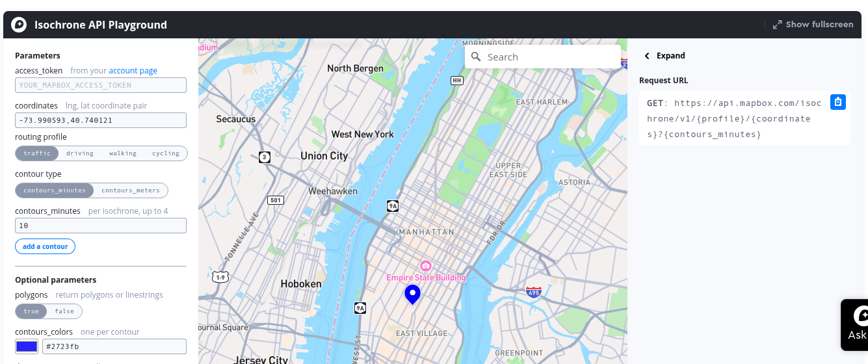
Task: Click the contours_minutes value field
Action: coord(101,226)
